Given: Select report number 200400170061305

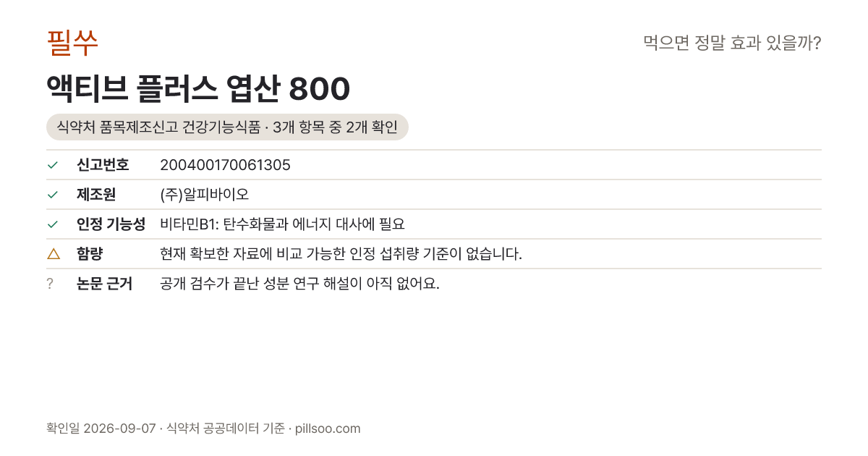Looking at the screenshot, I should [x=225, y=165].
